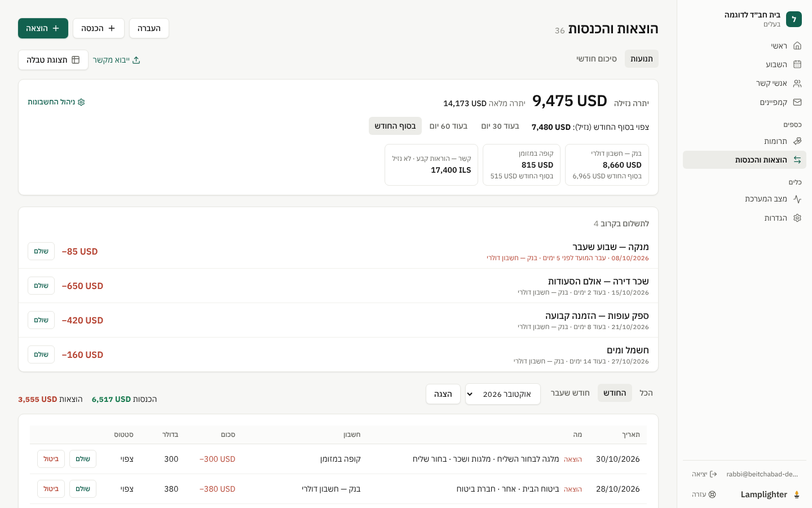Screen dimensions: 812x508
Task: Open the ניהול החשבונות link
Action: pyautogui.click(x=56, y=102)
